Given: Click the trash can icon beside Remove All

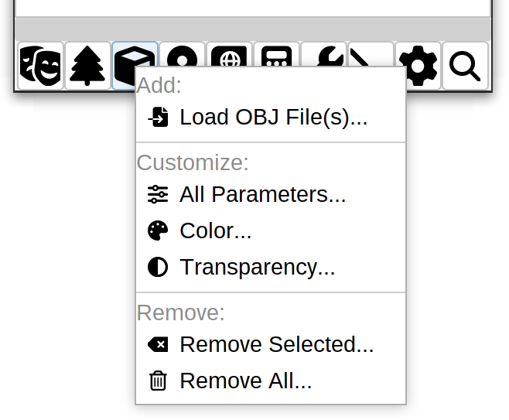Looking at the screenshot, I should [158, 381].
